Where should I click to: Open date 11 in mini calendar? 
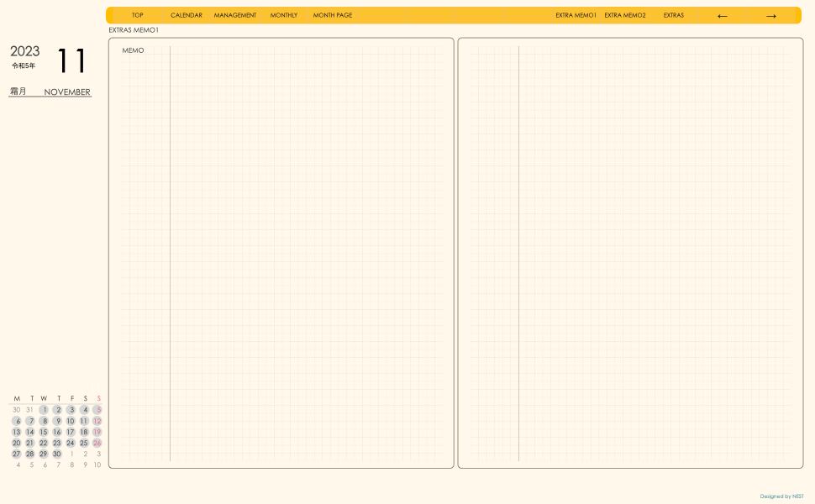84,421
